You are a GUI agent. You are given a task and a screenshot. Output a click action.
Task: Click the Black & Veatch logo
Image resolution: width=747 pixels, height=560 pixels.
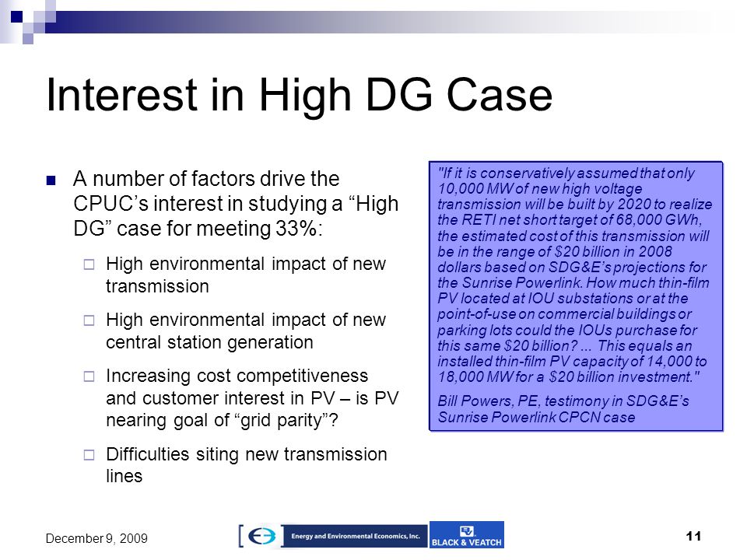(x=467, y=535)
